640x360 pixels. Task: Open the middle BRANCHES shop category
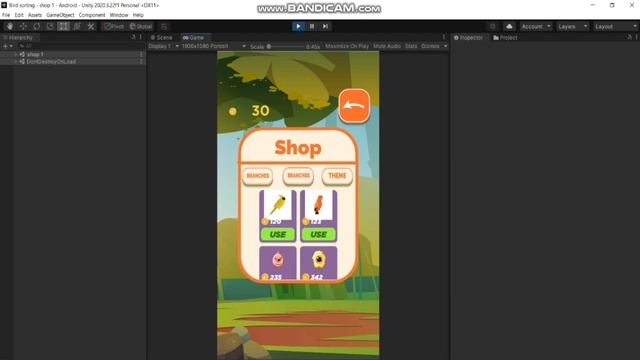click(298, 176)
